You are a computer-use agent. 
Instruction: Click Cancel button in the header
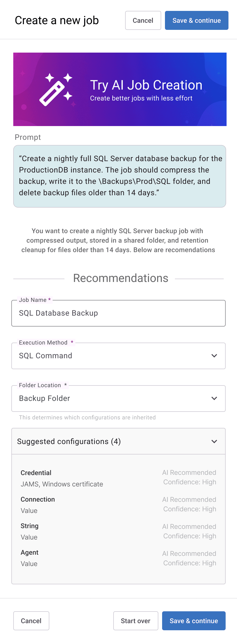click(x=143, y=21)
